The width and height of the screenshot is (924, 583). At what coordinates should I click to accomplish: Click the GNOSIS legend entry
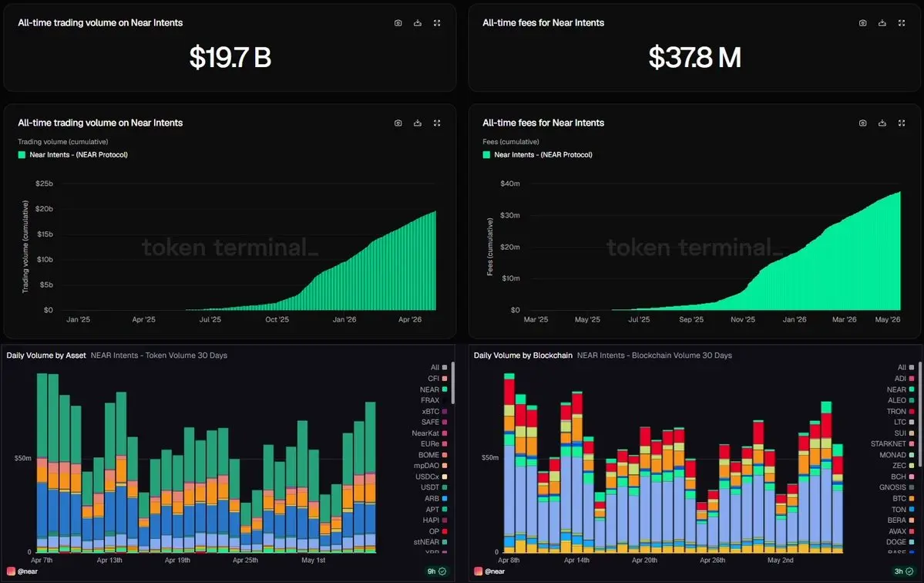click(x=897, y=487)
